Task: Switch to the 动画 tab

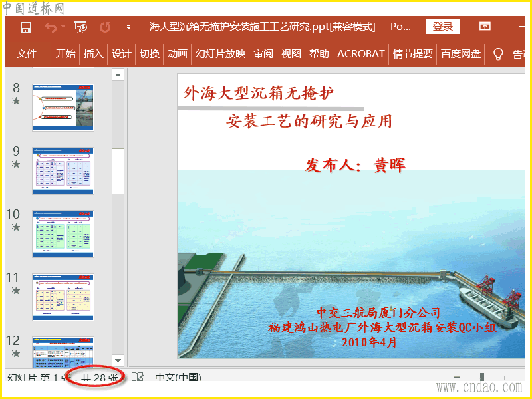Action: tap(178, 54)
